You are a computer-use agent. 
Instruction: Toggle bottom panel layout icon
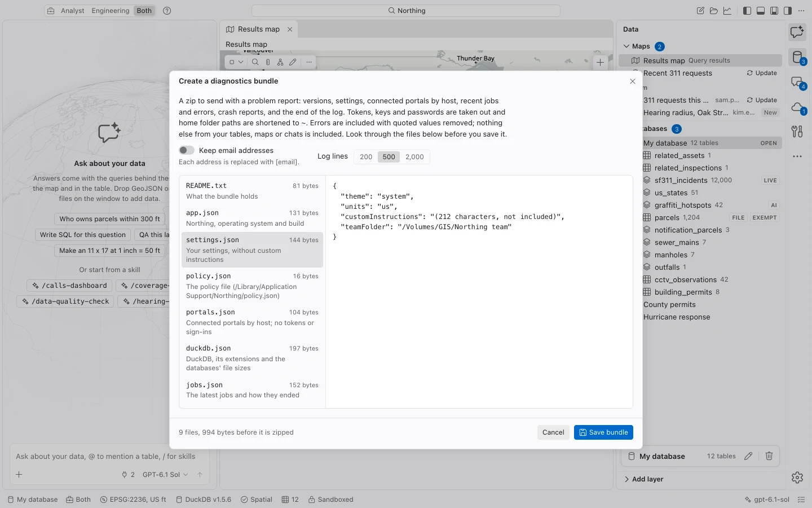coord(761,11)
